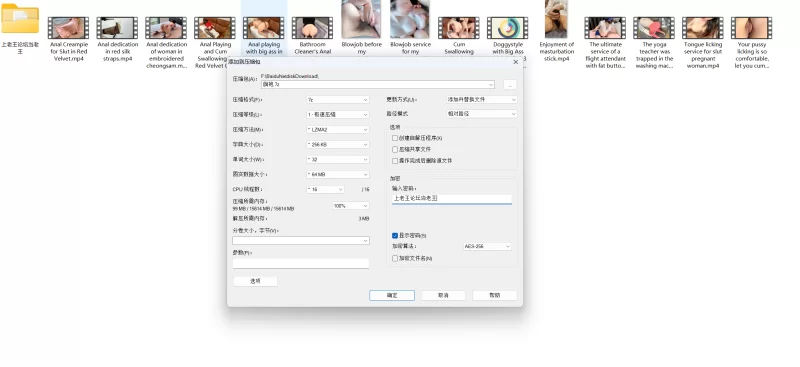Expand the archive name history dropdown

(491, 85)
